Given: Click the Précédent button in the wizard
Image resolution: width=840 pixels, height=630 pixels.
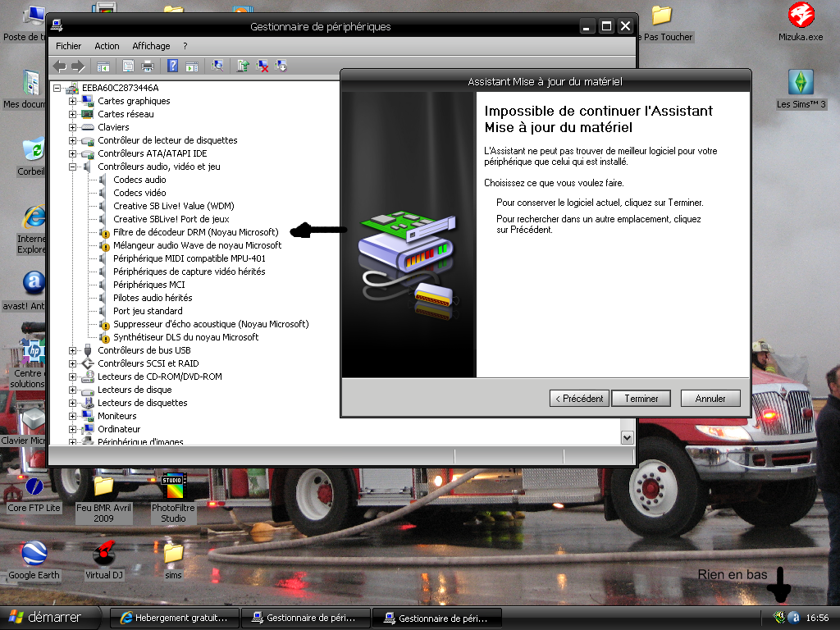Looking at the screenshot, I should [579, 399].
